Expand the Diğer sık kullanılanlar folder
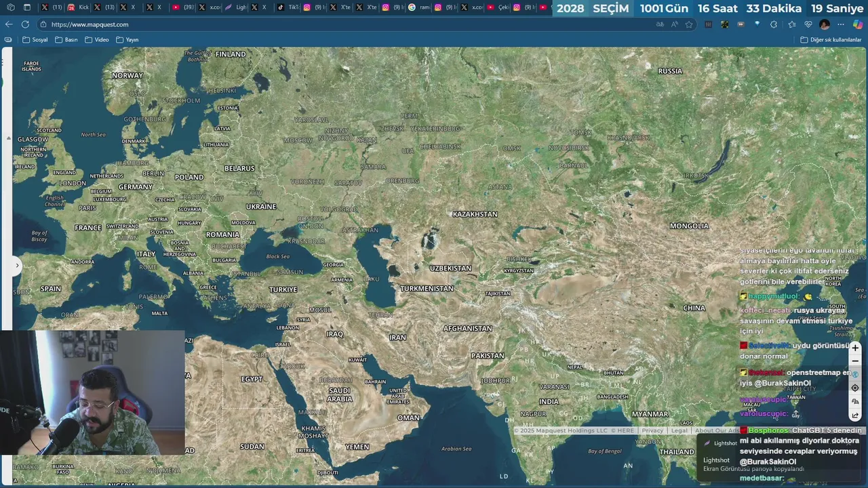 click(x=831, y=40)
